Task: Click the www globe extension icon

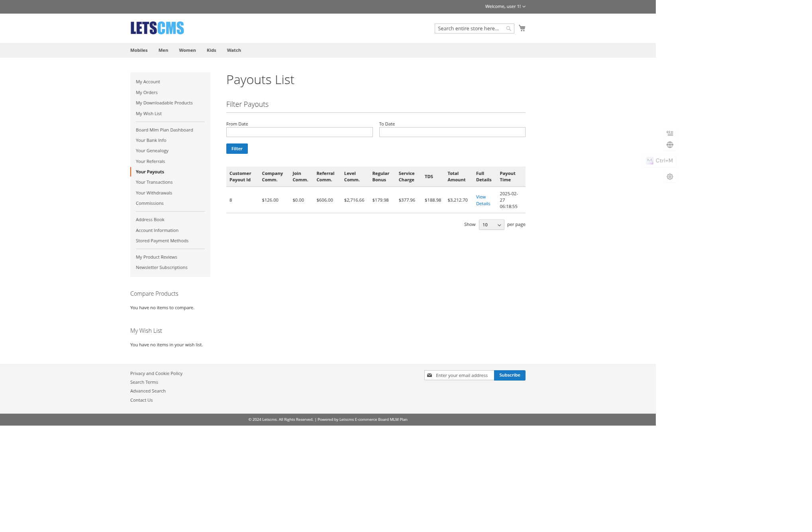Action: coord(669,145)
